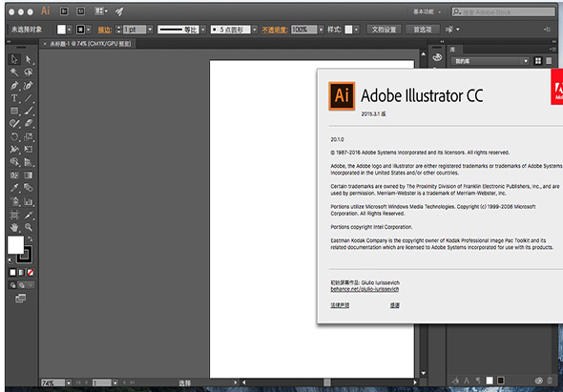Select the Perspective Grid tool
The width and height of the screenshot is (563, 392).
click(x=29, y=162)
